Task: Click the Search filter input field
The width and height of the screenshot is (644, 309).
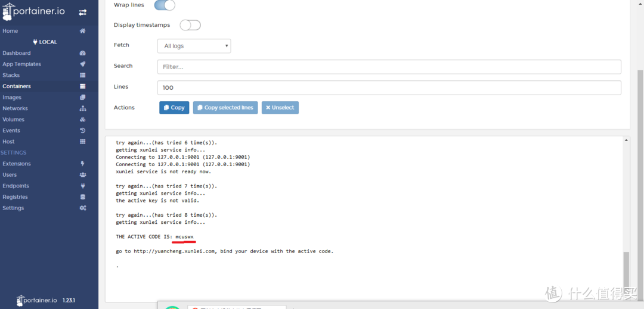Action: tap(389, 67)
